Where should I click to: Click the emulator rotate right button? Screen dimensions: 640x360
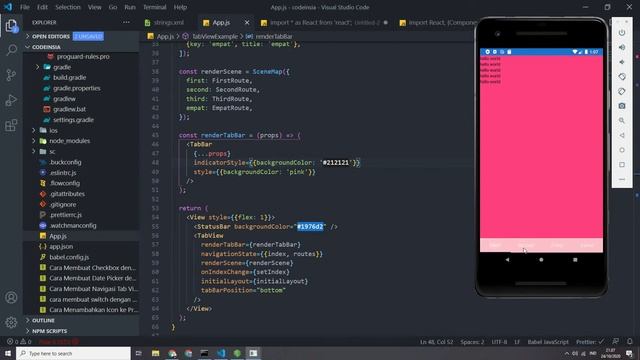point(622,91)
